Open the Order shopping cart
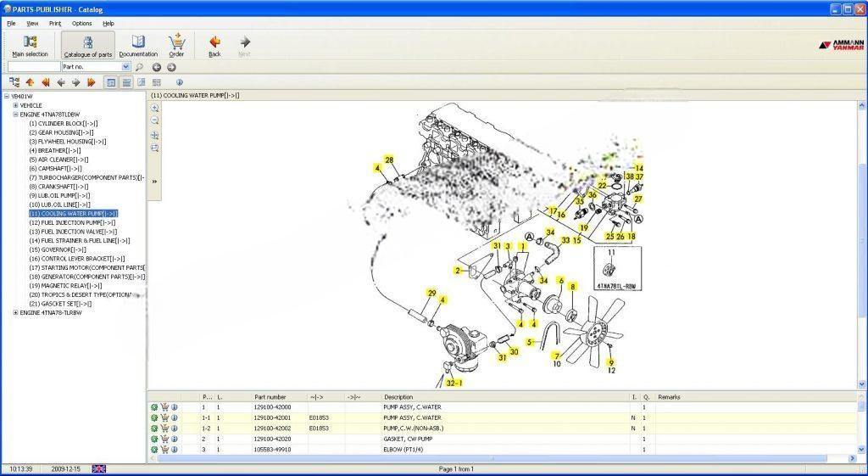 176,46
